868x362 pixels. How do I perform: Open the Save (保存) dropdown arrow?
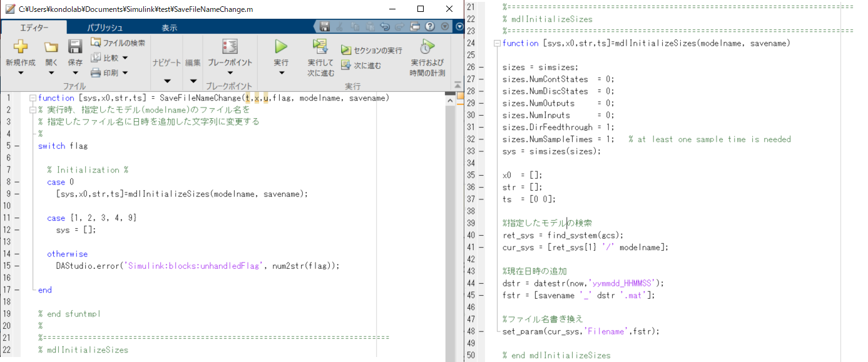75,73
